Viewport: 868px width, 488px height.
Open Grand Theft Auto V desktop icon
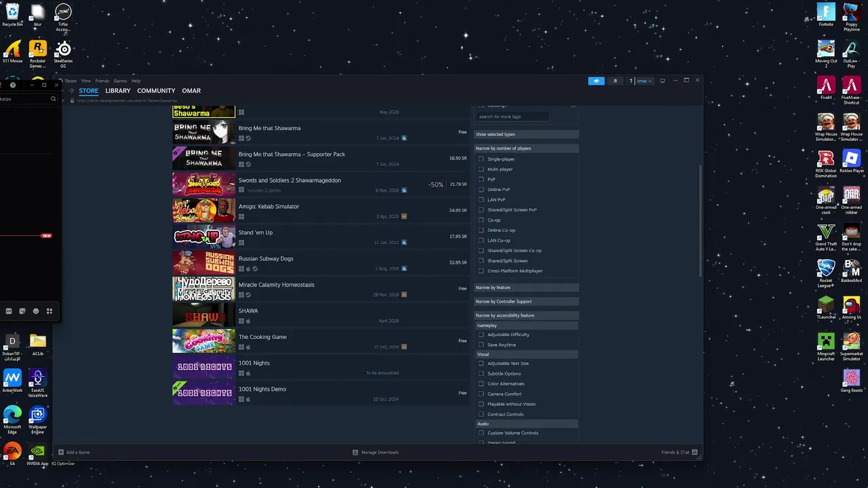click(x=826, y=237)
